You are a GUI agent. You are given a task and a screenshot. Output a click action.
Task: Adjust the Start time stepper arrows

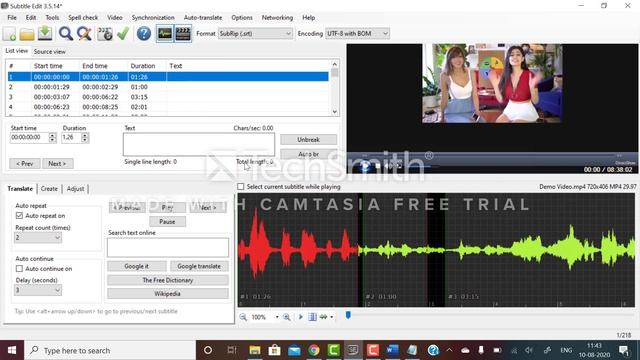point(52,138)
